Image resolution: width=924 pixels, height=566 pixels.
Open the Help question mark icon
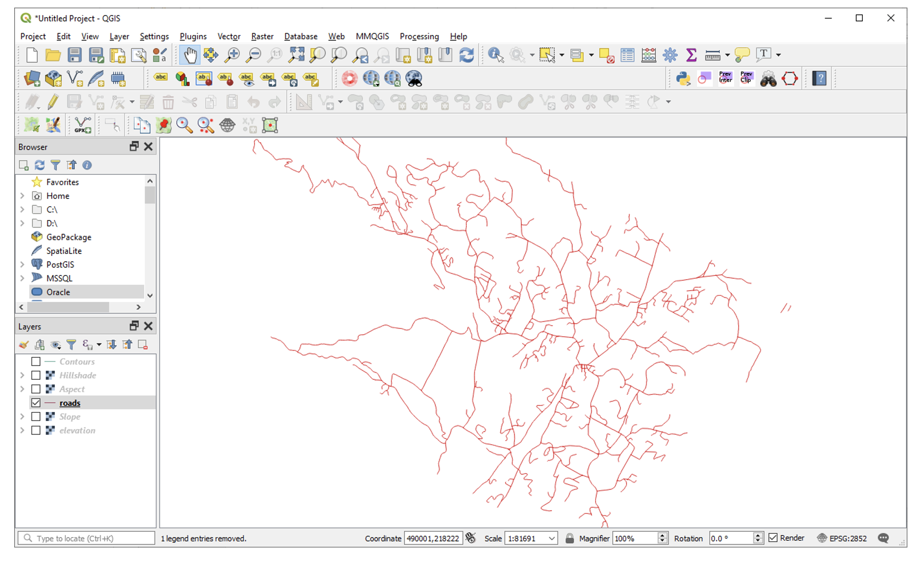click(819, 79)
